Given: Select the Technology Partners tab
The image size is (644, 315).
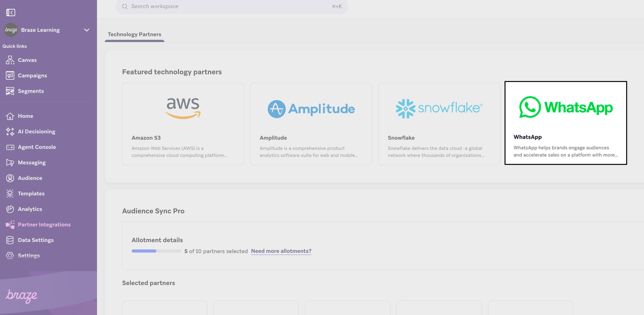Looking at the screenshot, I should pos(135,35).
